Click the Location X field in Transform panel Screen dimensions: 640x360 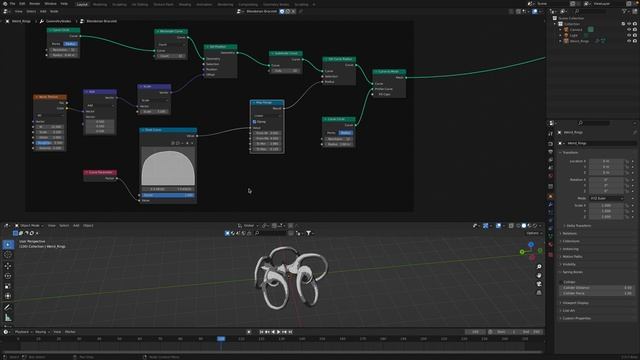click(606, 161)
